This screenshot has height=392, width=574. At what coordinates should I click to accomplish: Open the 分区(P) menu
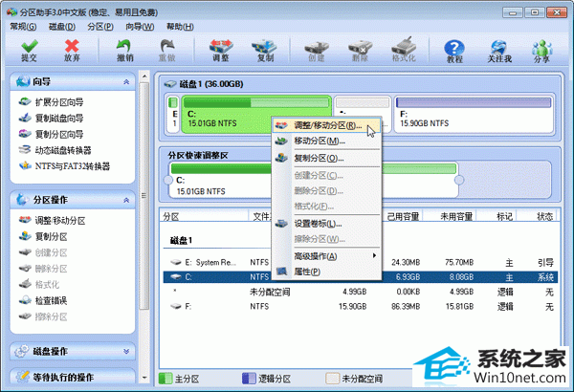pyautogui.click(x=100, y=27)
